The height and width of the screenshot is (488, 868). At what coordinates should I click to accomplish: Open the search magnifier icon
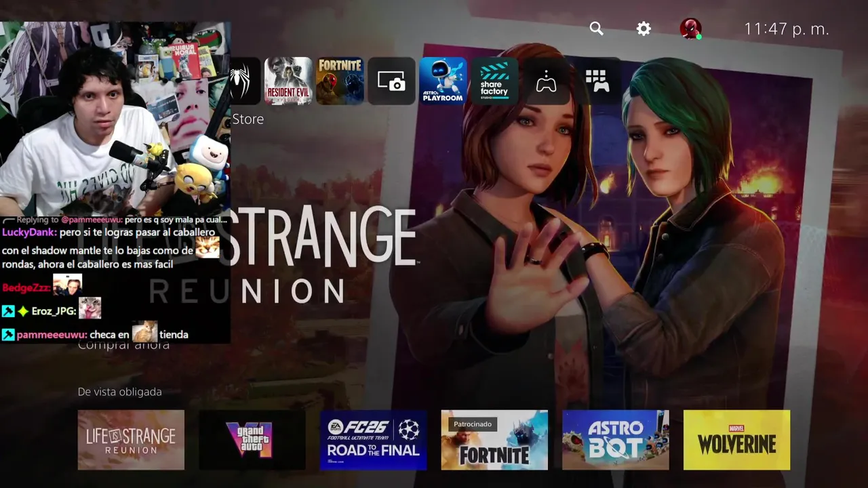(596, 28)
